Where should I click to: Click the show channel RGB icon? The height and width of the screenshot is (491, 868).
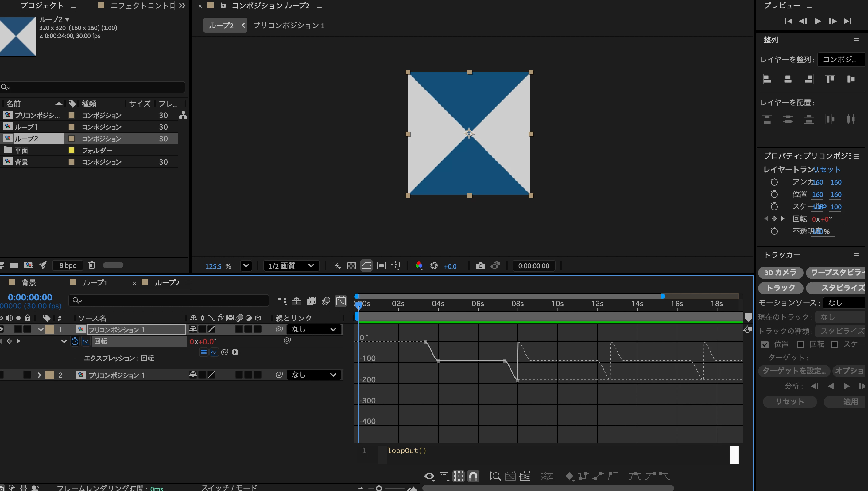[x=419, y=266]
